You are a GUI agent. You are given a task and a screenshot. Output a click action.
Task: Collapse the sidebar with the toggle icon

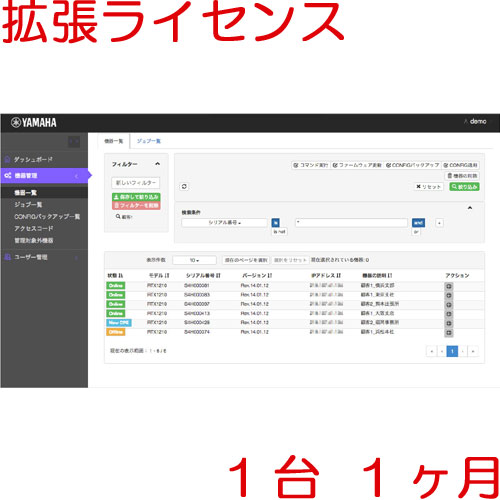pyautogui.click(x=74, y=142)
